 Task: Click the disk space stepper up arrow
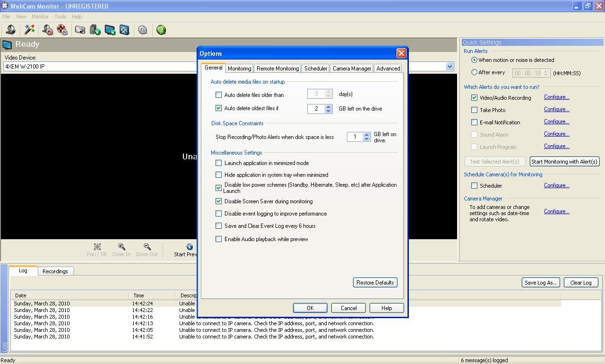(x=366, y=134)
